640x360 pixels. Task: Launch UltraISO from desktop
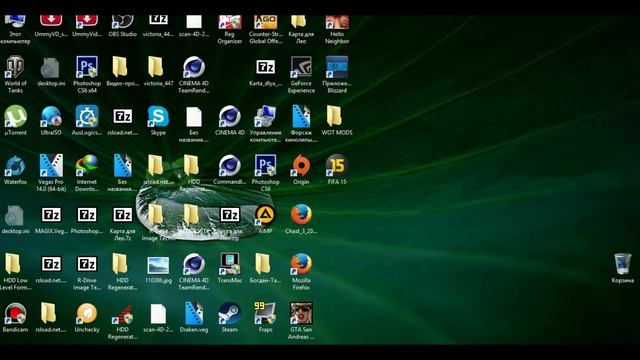click(51, 117)
